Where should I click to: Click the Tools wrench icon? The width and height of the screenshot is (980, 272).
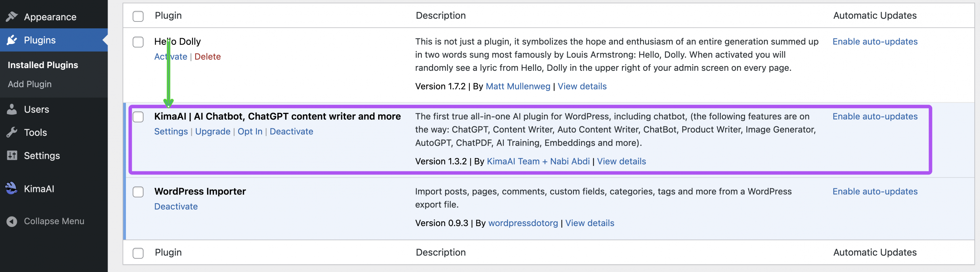tap(12, 132)
